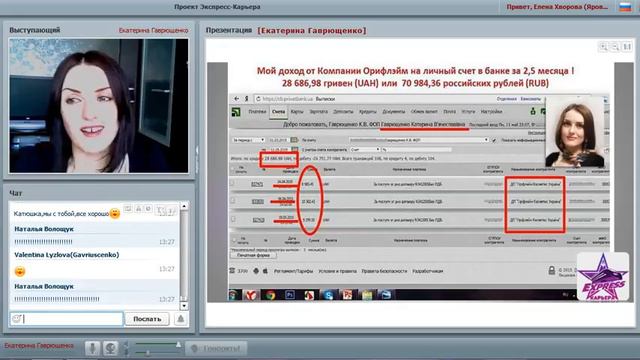Open the Карты menu on the bank page

pos(297,111)
